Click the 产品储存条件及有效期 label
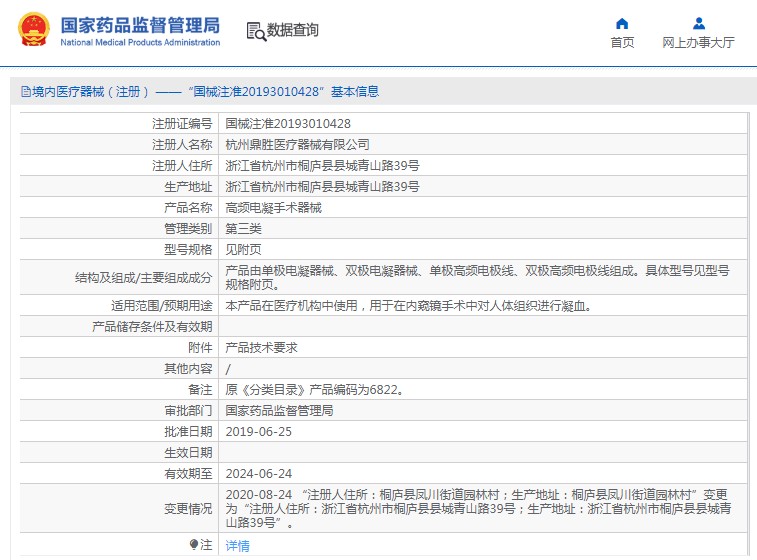 (x=152, y=327)
